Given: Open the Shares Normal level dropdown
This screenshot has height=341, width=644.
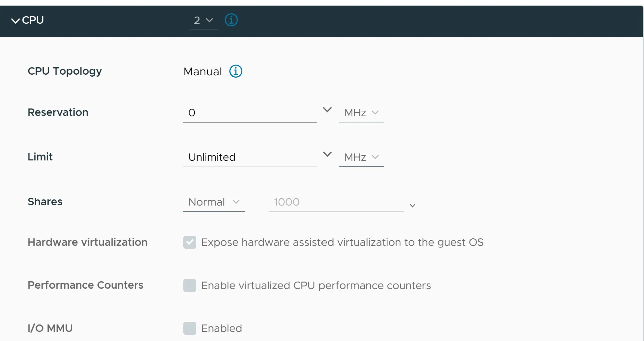Looking at the screenshot, I should (x=214, y=202).
